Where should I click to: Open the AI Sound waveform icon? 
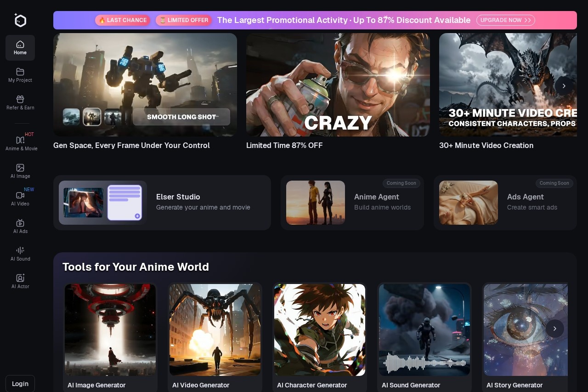click(x=20, y=251)
